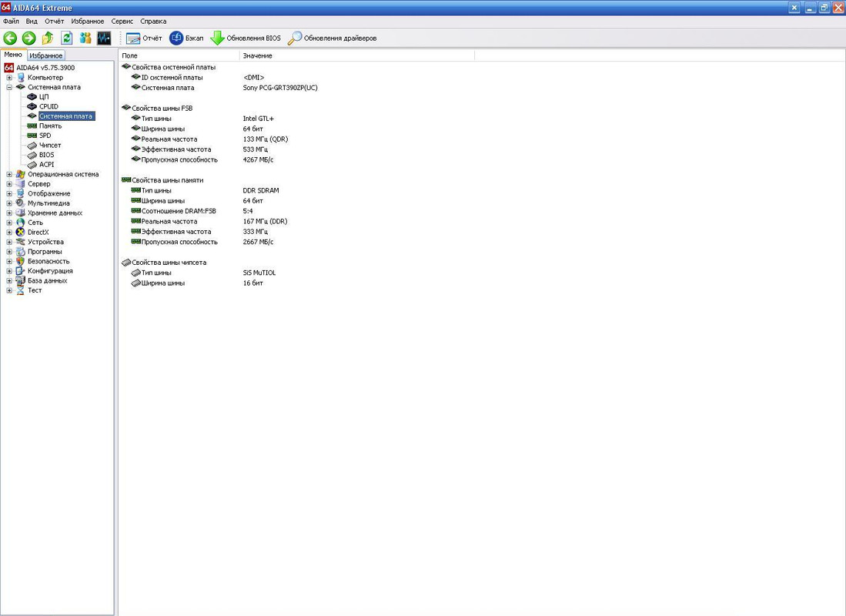Select the 2667 МБ/с value
Image resolution: width=846 pixels, height=616 pixels.
258,243
